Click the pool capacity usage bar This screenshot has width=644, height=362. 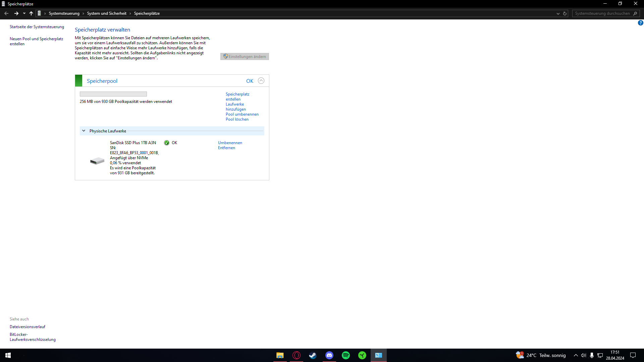point(113,94)
